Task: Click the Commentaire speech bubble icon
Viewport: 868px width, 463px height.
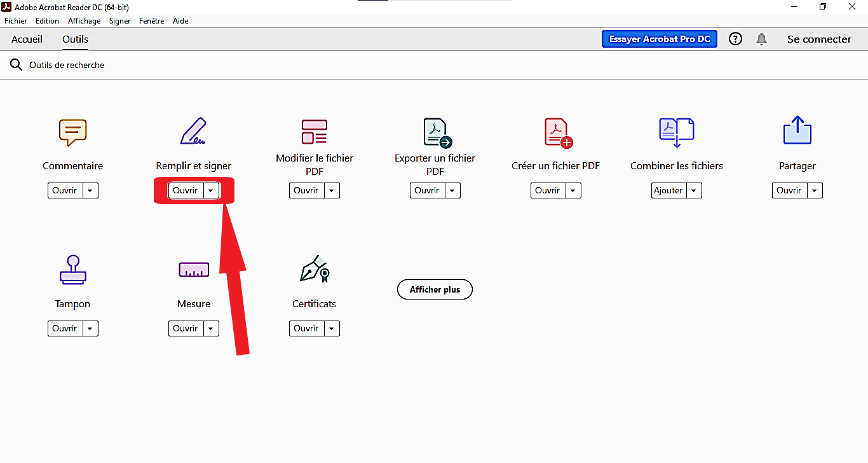Action: [72, 132]
